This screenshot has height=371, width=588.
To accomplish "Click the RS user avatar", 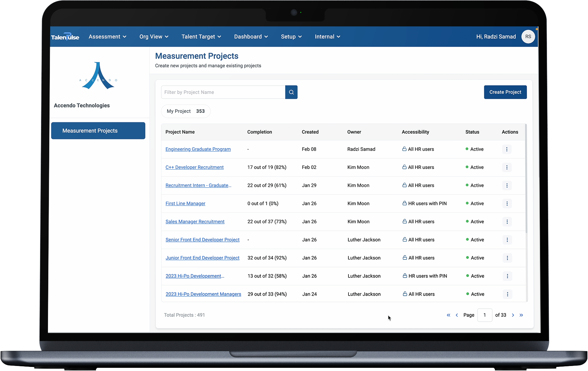I will click(528, 37).
